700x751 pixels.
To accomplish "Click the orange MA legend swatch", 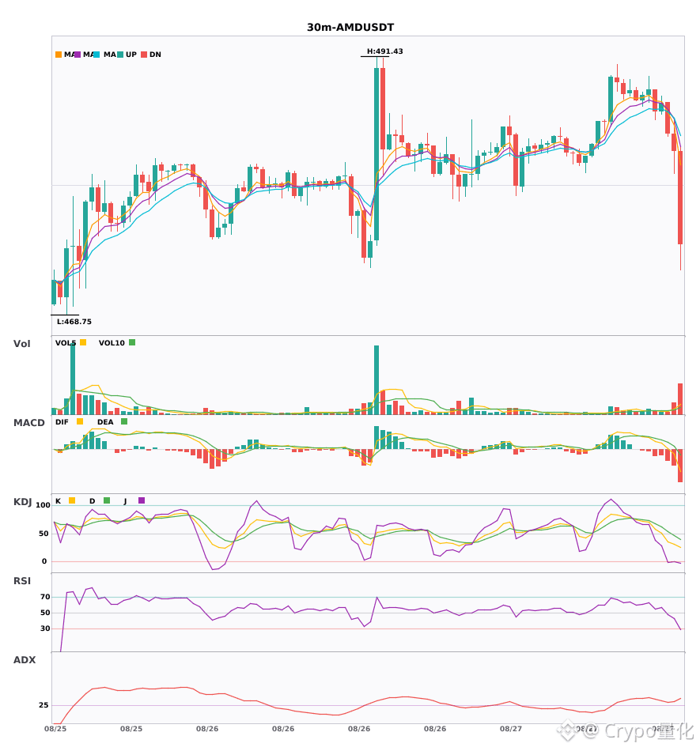I will [59, 55].
